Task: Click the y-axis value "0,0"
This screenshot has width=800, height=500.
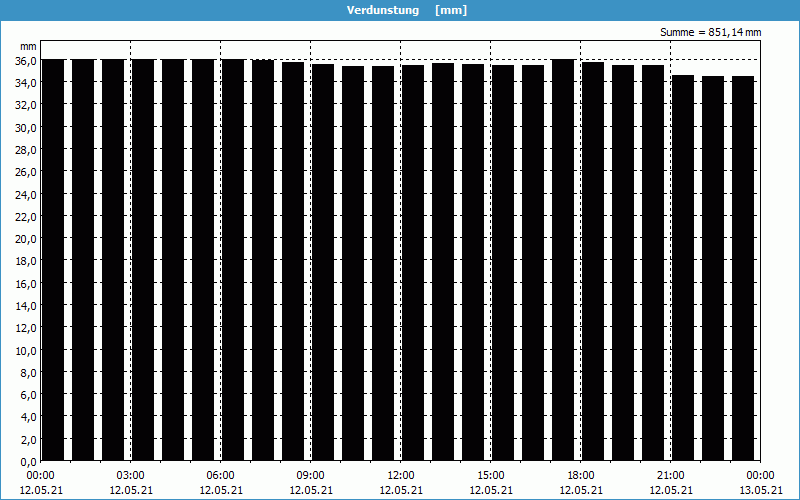Action: (x=28, y=462)
